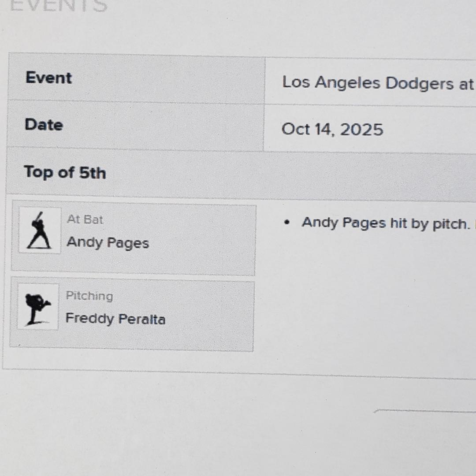Open the Los Angeles Dodgers event title
This screenshot has width=476, height=476.
[377, 83]
